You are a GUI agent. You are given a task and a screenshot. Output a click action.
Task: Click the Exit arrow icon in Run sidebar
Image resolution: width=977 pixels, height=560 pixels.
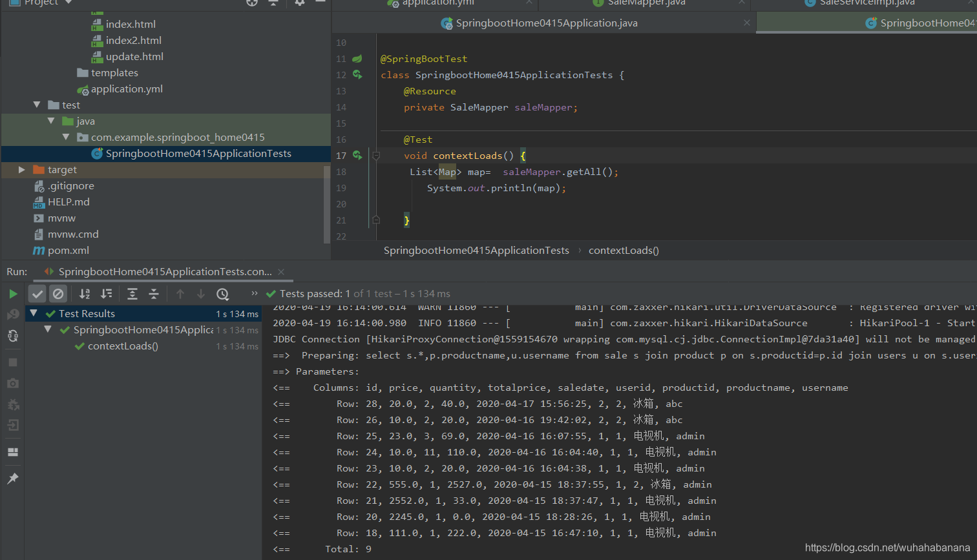click(x=13, y=425)
